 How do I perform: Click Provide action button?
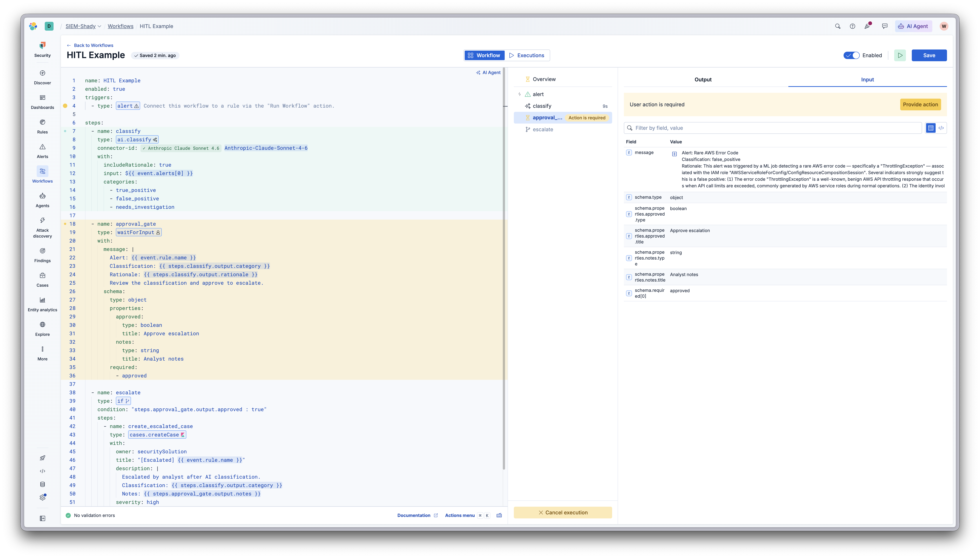tap(920, 104)
